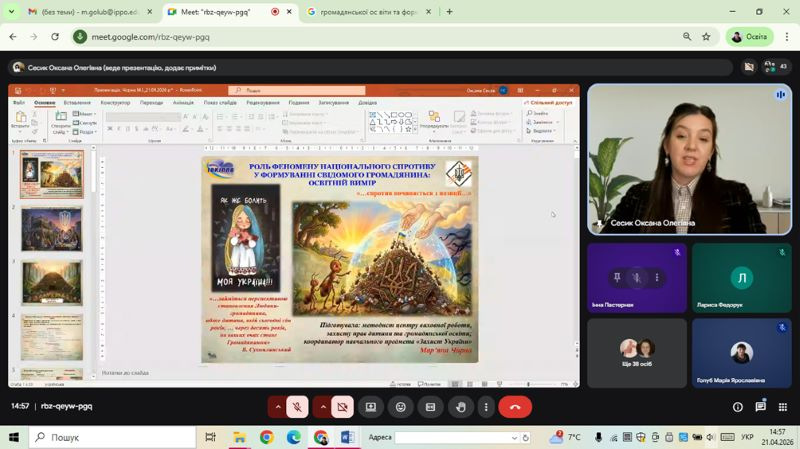Open audio settings arrow beside microphone
The width and height of the screenshot is (800, 449).
click(278, 407)
